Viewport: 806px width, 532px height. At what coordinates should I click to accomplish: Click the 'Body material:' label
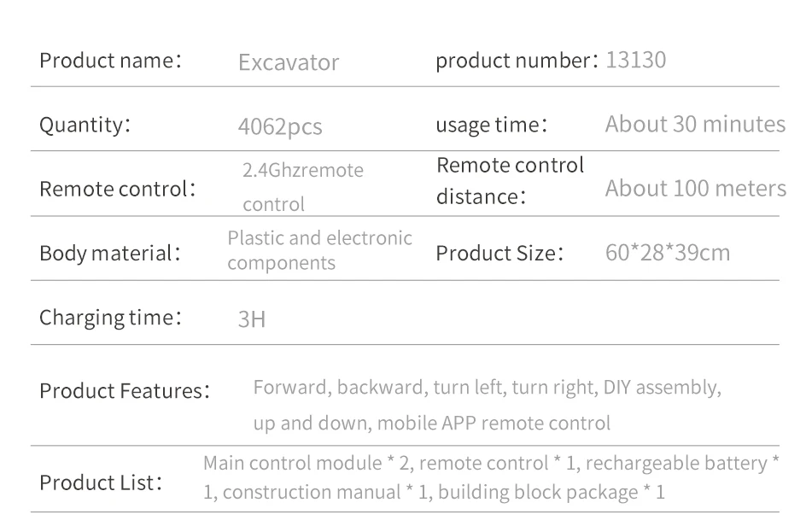pos(110,253)
